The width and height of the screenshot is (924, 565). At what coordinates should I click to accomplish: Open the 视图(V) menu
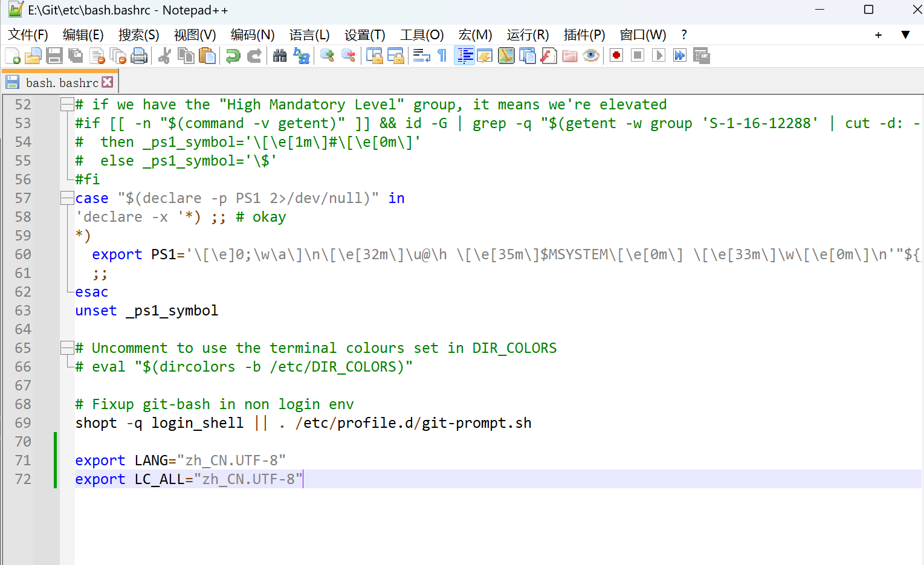click(195, 35)
